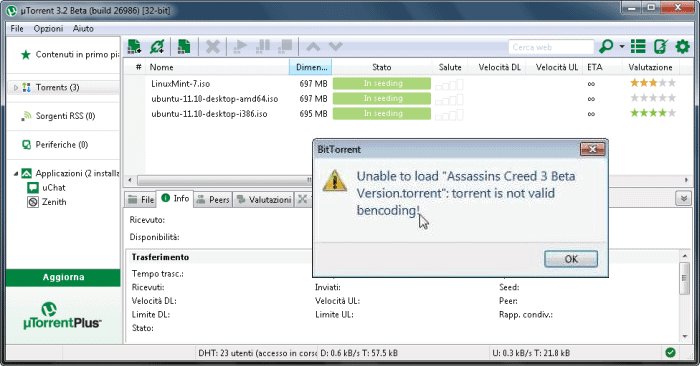Screen dimensions: 700x366
Task: Click the amd64 torrent In seeding bar
Action: tap(382, 99)
